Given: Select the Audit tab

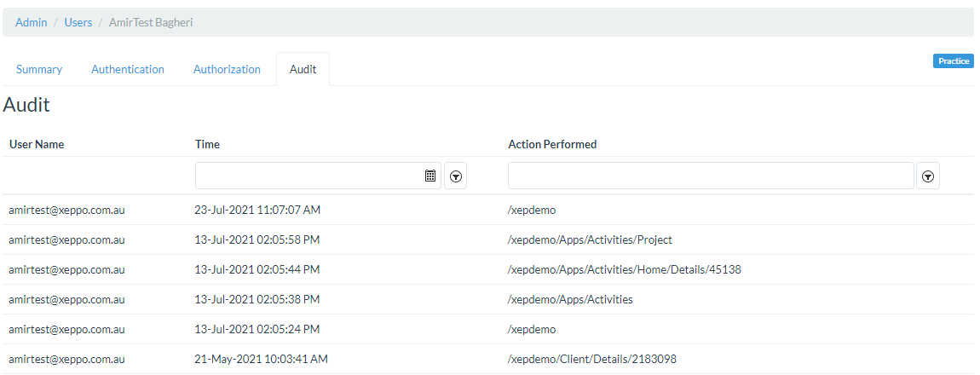Looking at the screenshot, I should [x=303, y=70].
